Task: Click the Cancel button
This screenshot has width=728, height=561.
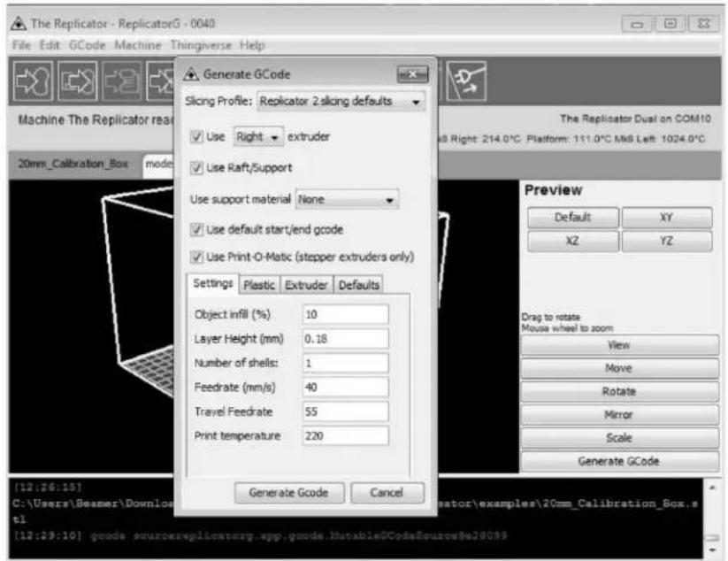Action: [x=387, y=493]
